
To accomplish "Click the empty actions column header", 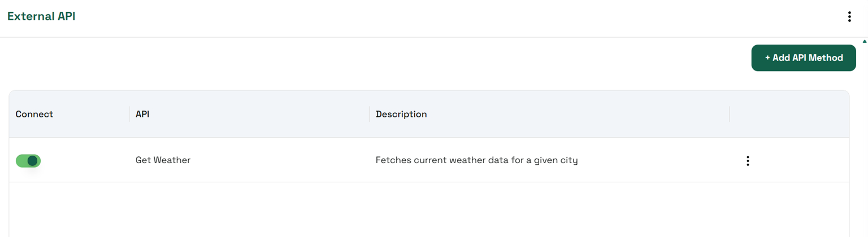I will [x=789, y=114].
